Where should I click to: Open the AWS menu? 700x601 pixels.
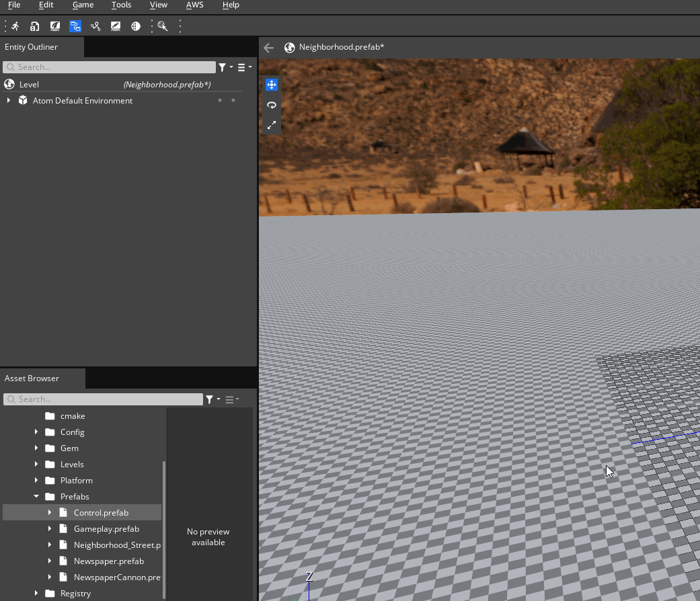194,5
